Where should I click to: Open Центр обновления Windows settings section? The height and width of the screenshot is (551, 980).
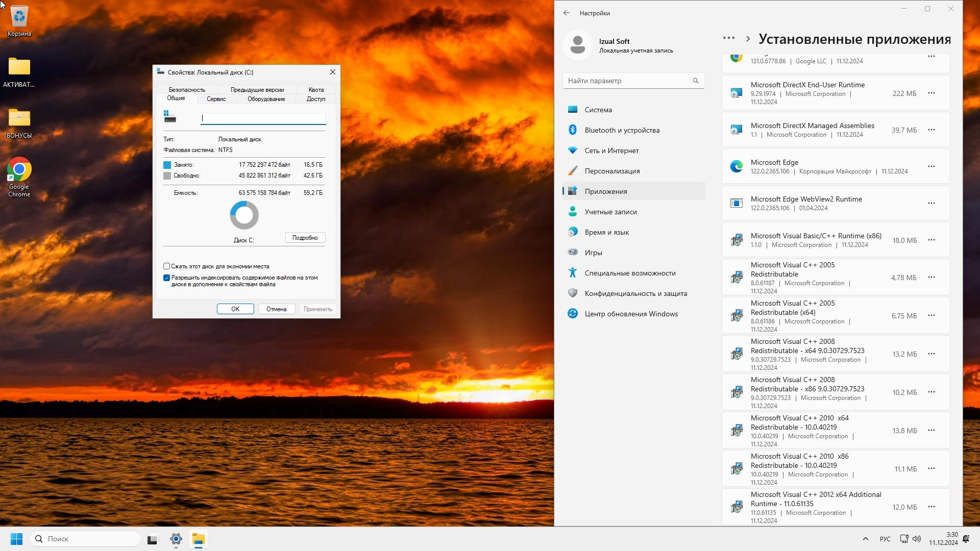631,314
